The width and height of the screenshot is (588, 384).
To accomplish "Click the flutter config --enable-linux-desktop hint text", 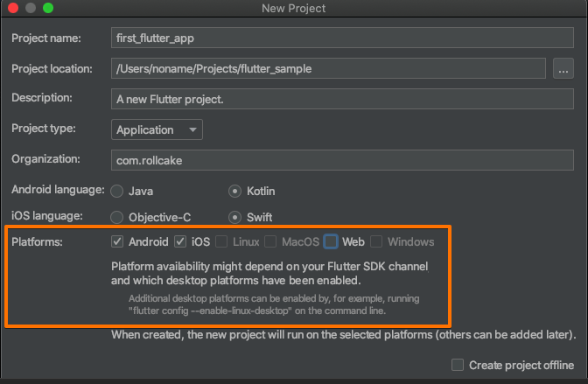I will pos(274,304).
